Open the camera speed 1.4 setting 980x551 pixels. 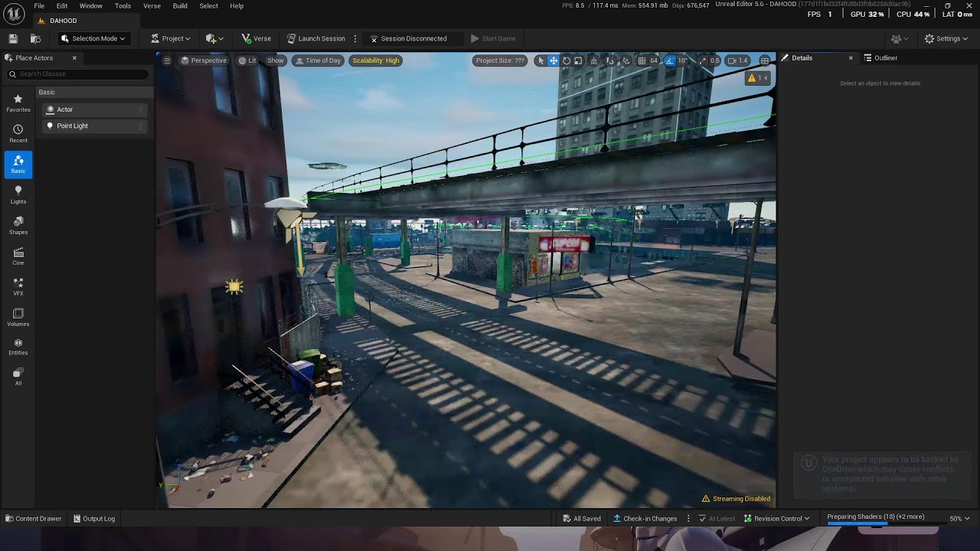(x=737, y=60)
